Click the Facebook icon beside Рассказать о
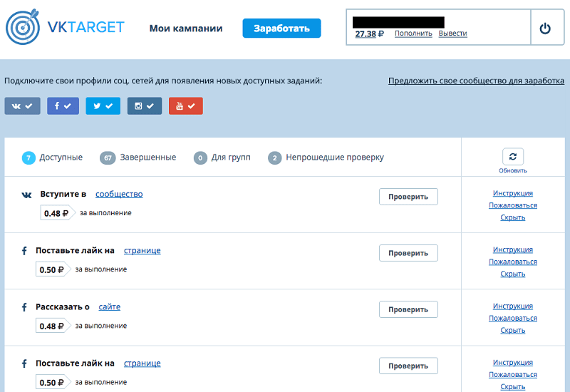The height and width of the screenshot is (392, 570). pyautogui.click(x=24, y=307)
